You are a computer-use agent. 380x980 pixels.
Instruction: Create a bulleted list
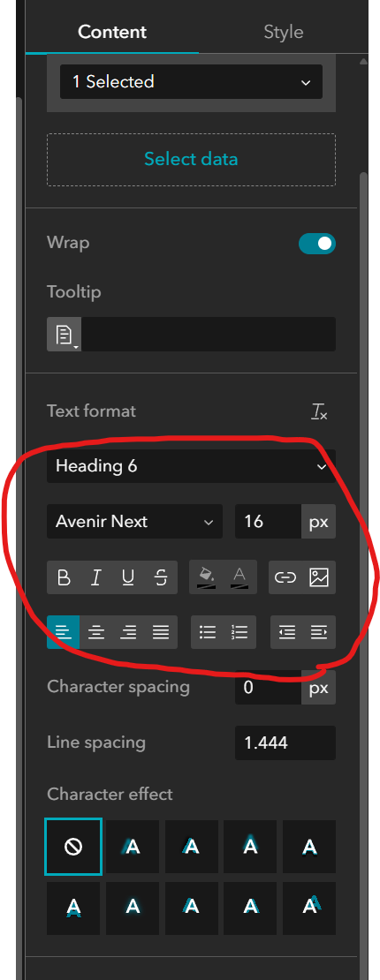click(x=207, y=632)
